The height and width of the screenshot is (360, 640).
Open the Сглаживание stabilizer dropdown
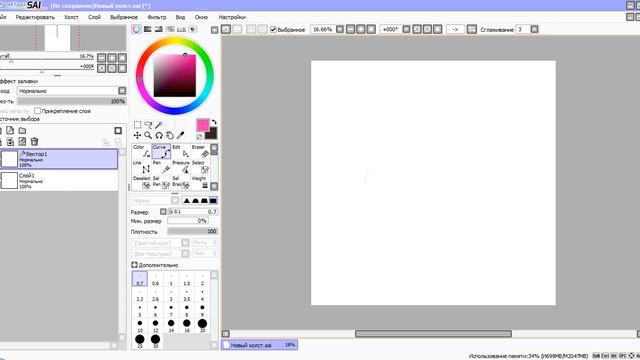click(x=534, y=29)
